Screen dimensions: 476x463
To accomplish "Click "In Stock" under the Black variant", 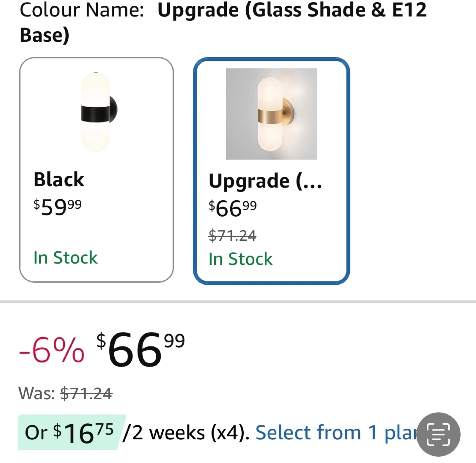I will 65,258.
